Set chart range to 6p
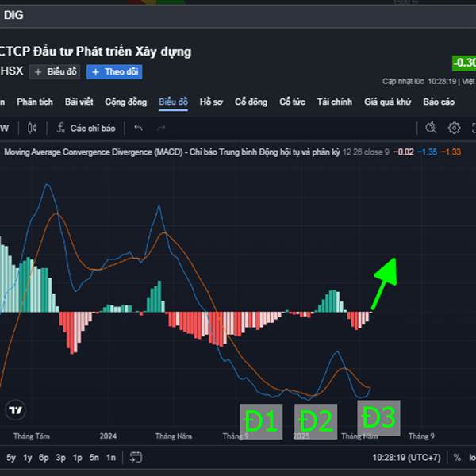 coord(44,458)
